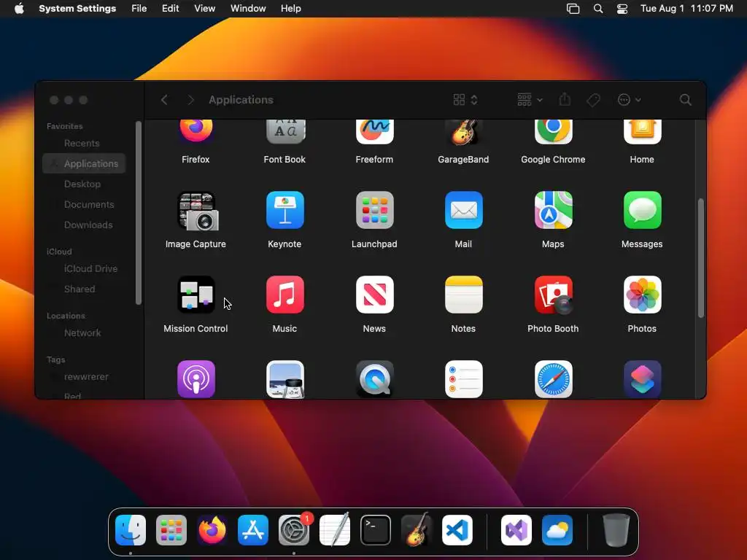Open App Store from the Dock
This screenshot has height=560, width=747.
(253, 530)
